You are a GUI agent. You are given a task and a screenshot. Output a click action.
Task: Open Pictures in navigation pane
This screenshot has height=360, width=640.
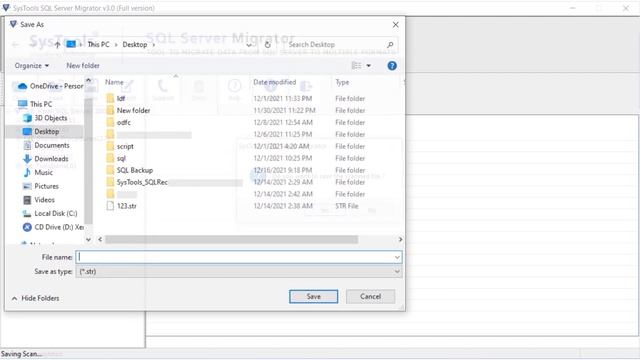click(41, 186)
